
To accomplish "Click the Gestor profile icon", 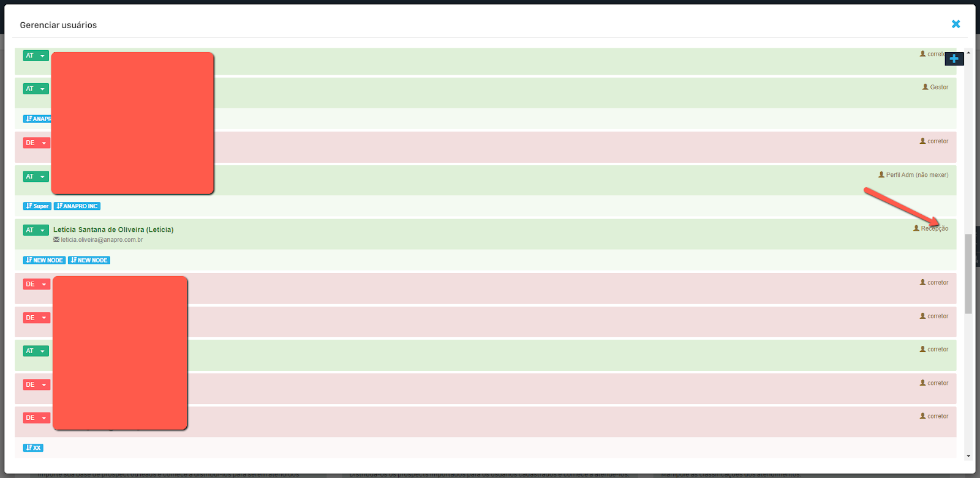I will click(925, 87).
